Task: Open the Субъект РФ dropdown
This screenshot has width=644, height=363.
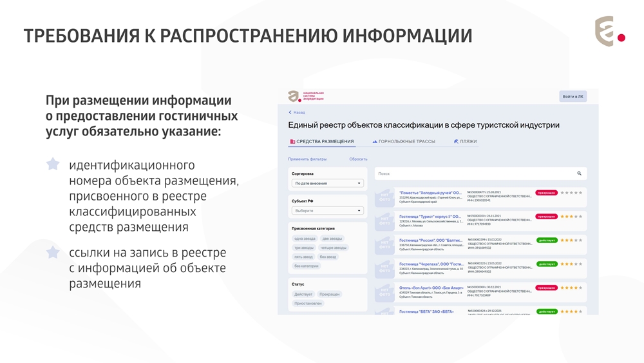Action: click(328, 210)
